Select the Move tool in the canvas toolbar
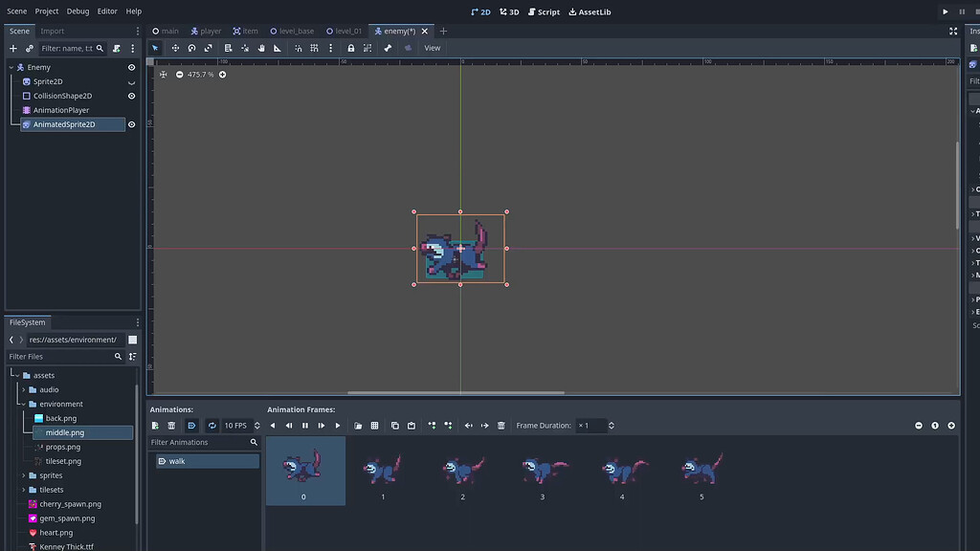 (176, 47)
